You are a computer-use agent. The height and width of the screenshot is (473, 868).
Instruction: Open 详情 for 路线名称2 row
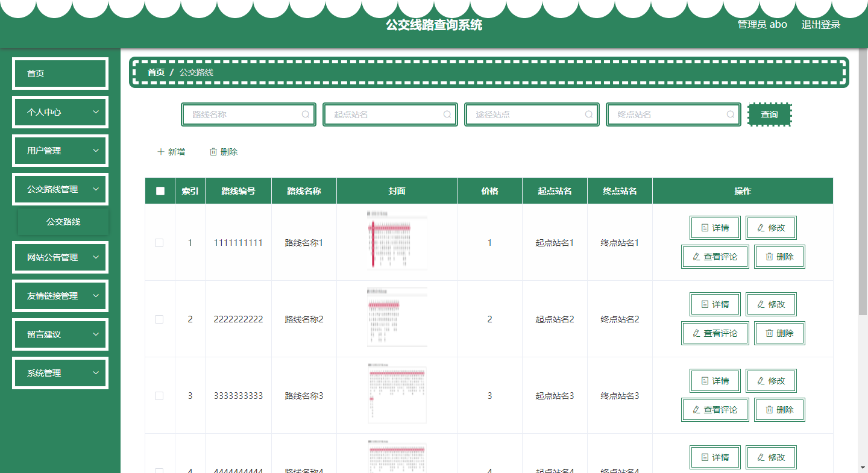715,304
